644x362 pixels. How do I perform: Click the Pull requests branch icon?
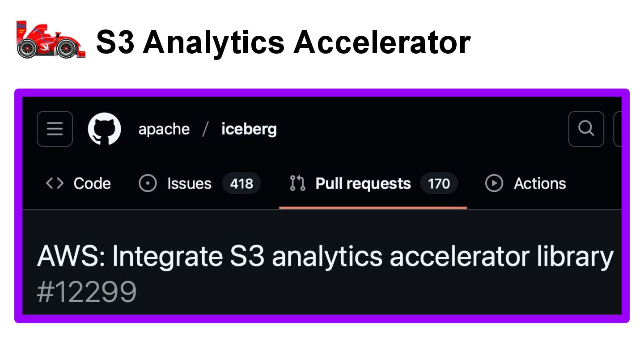297,183
